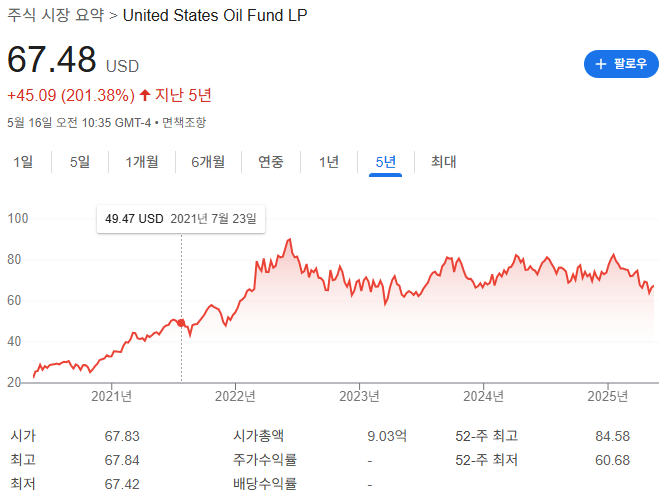Click the 52-주 최저 value 60.68

612,460
